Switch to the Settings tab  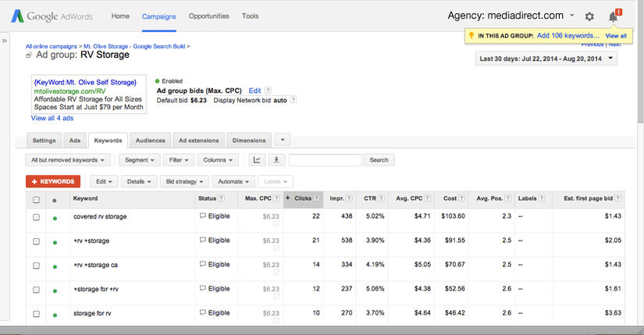44,140
